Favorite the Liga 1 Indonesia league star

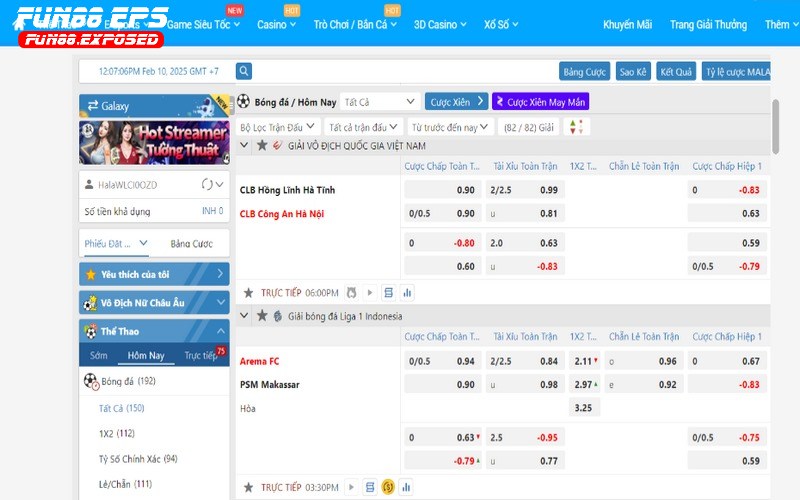tap(262, 316)
